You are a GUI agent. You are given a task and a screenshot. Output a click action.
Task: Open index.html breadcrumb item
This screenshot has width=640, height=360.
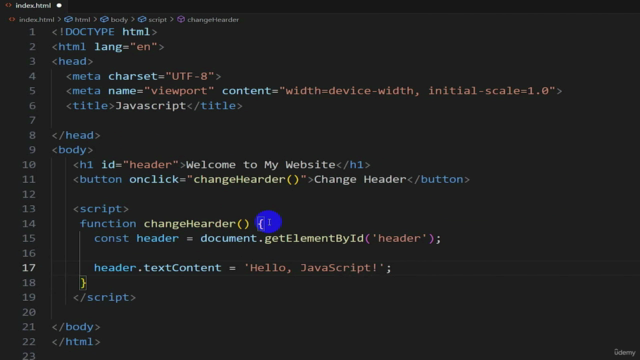36,19
